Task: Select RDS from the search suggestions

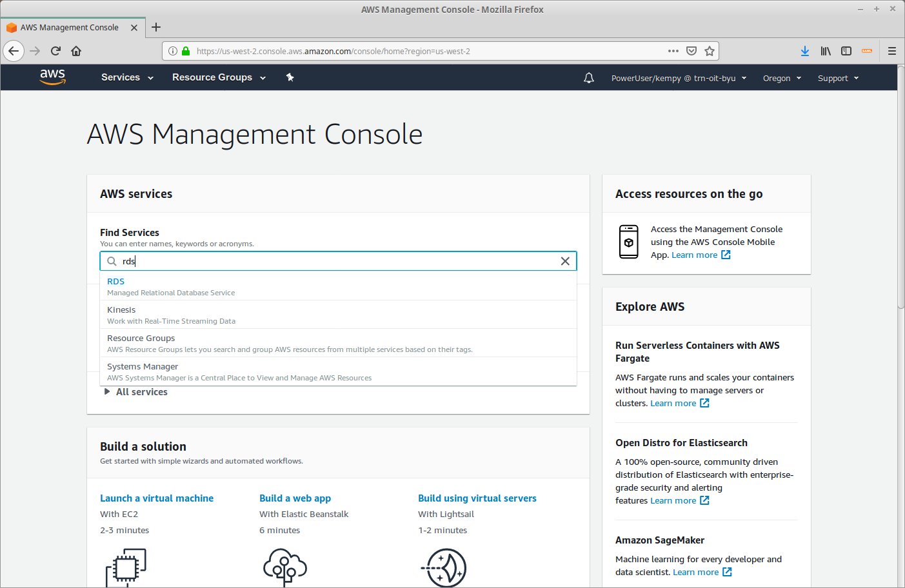Action: (x=338, y=286)
